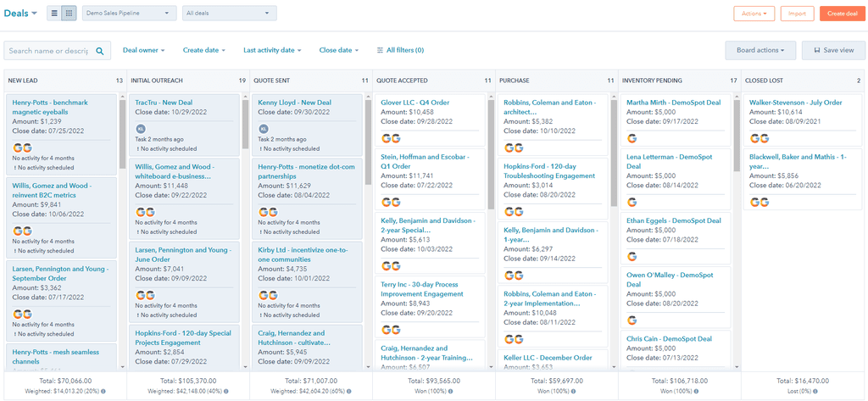Open Kirby Ltd incentivize one-to-one communities deal
Image resolution: width=868 pixels, height=401 pixels.
[303, 255]
